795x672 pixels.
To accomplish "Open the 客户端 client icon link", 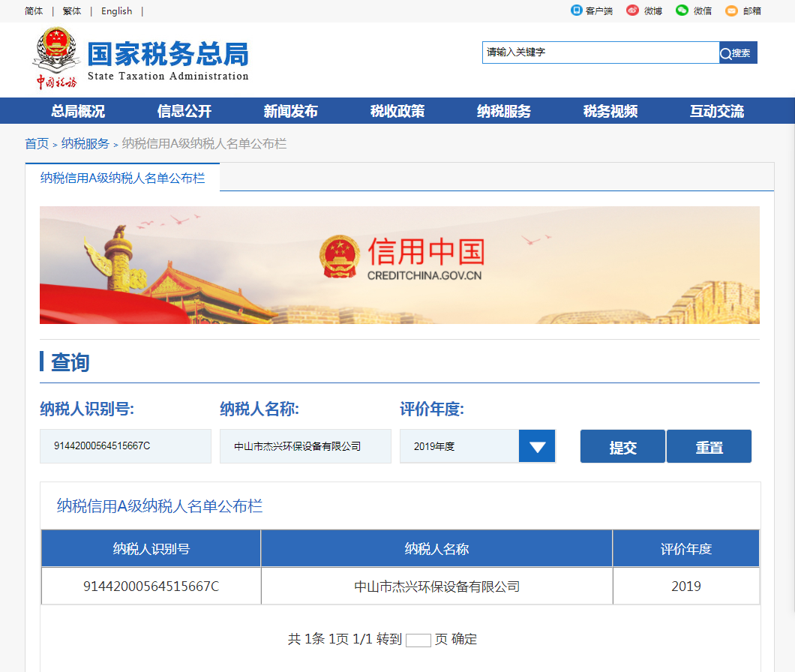I will pyautogui.click(x=591, y=10).
